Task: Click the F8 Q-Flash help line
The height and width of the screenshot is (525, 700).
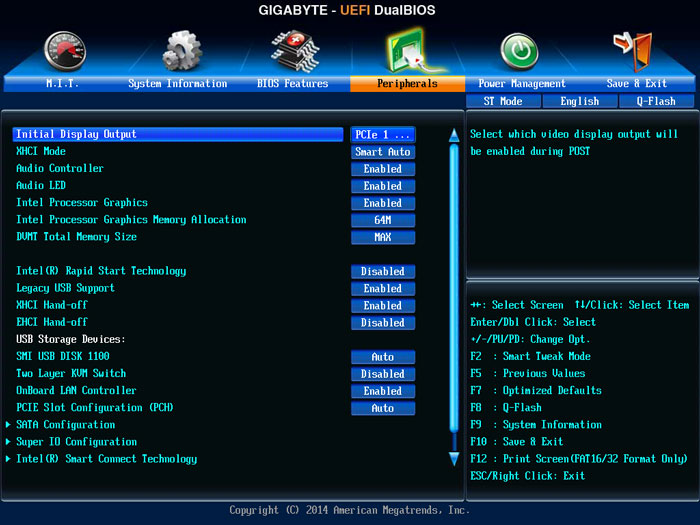Action: click(x=506, y=408)
